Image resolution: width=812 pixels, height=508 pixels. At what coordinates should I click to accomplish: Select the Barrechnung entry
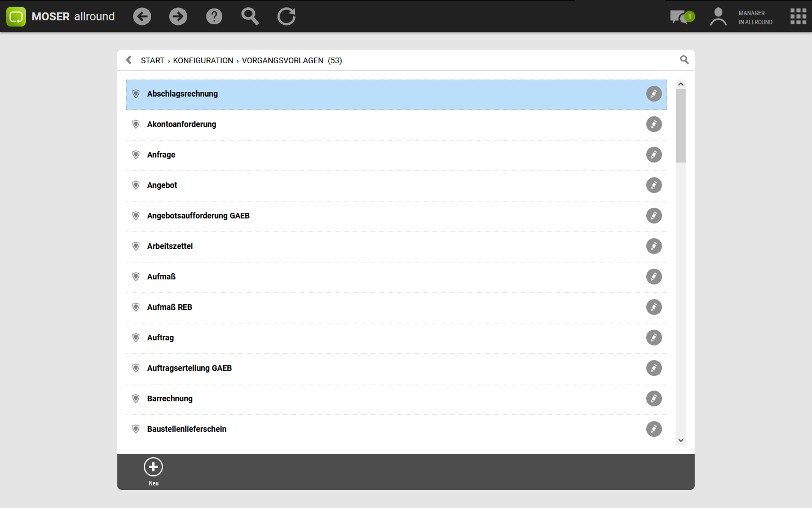click(396, 399)
